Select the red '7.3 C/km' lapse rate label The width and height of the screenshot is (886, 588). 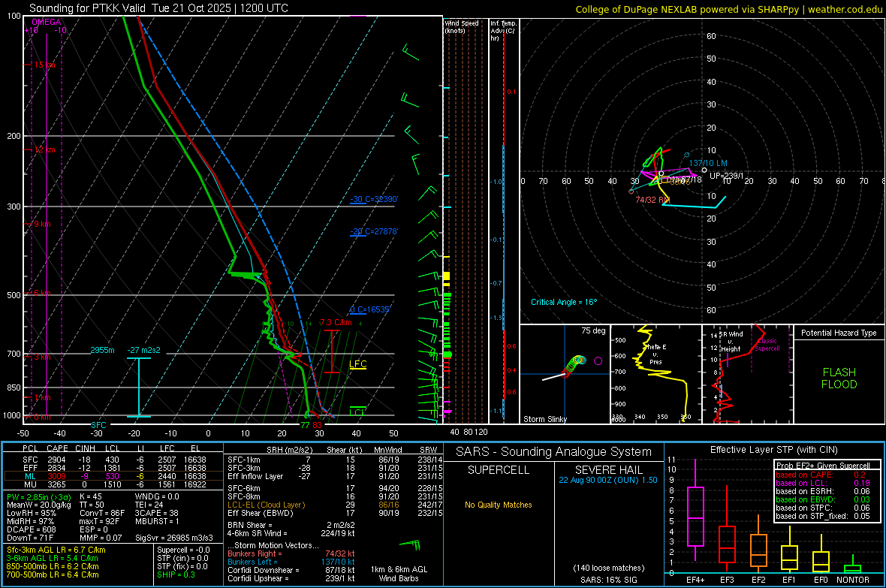tap(336, 322)
